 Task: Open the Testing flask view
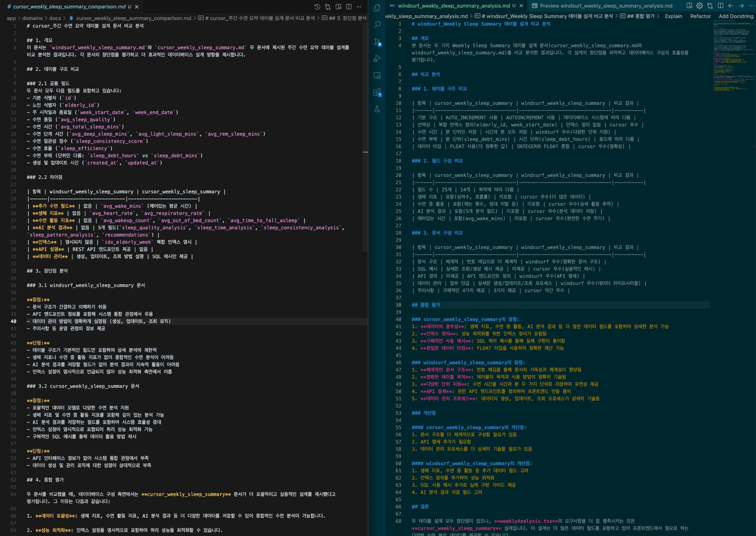[377, 109]
